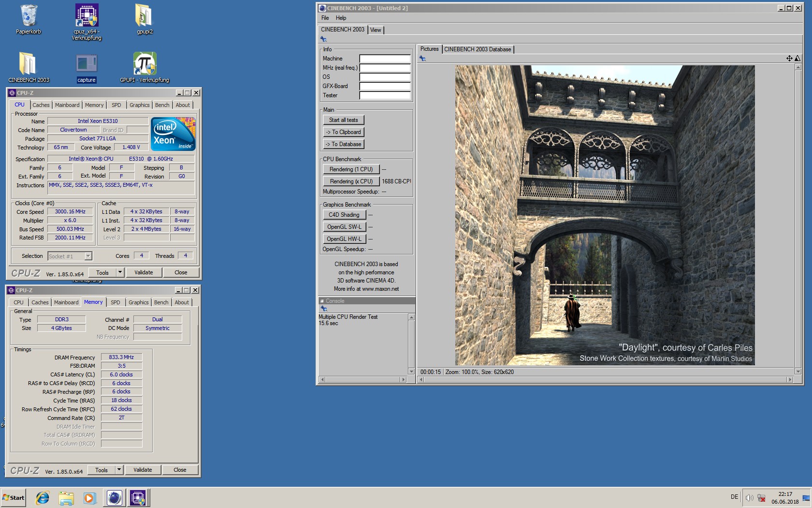Open the Papierkorb recycle bin icon
The width and height of the screenshot is (812, 508).
point(29,19)
